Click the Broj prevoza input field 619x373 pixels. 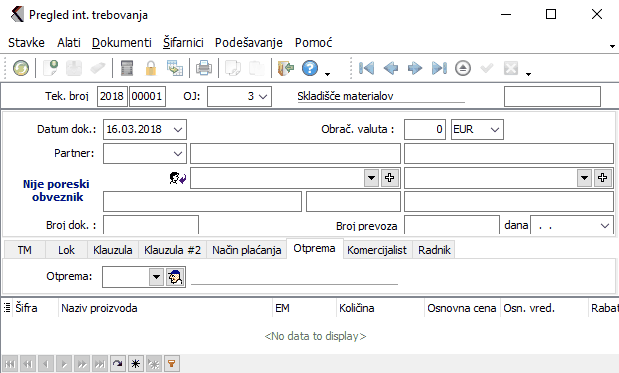pos(452,225)
